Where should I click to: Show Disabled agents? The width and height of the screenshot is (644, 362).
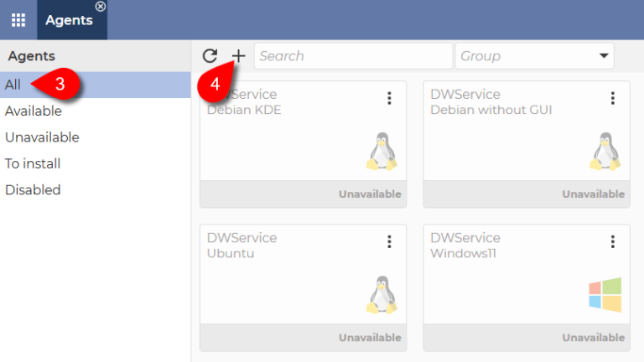click(x=33, y=189)
